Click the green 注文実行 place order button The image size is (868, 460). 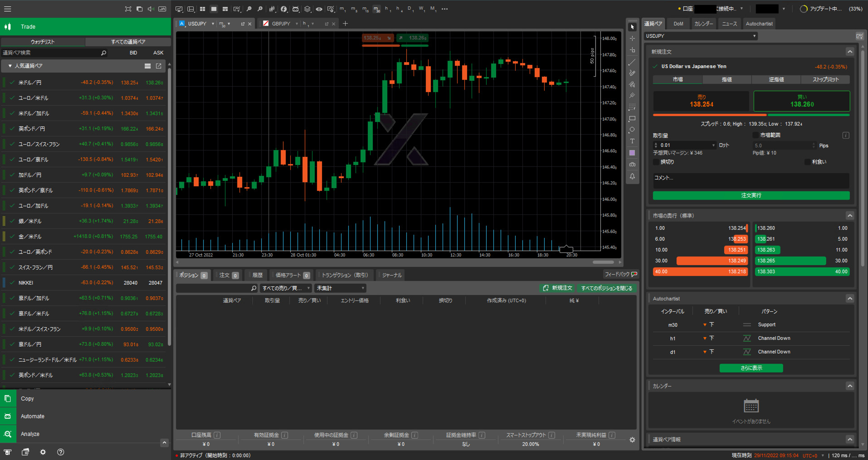(751, 195)
